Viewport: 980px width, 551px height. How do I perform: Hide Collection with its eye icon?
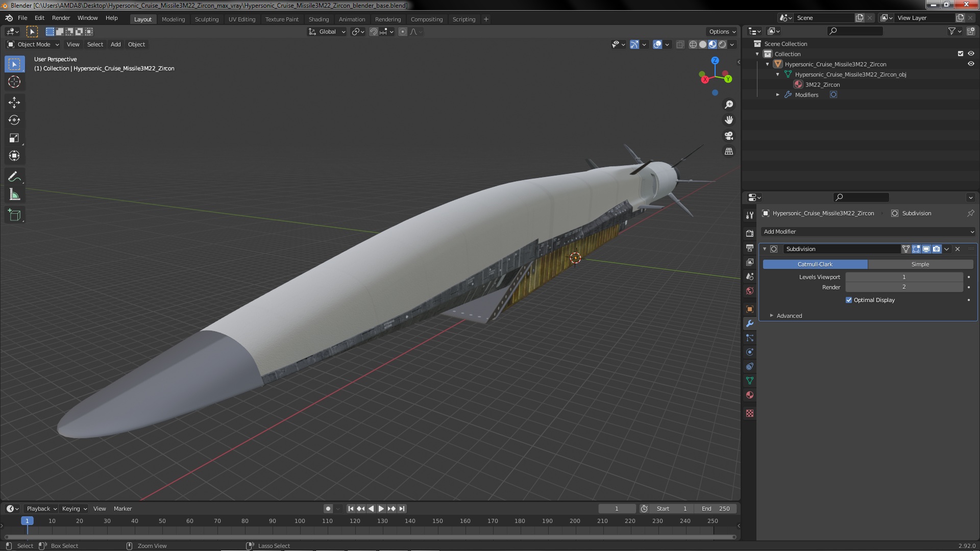(971, 54)
